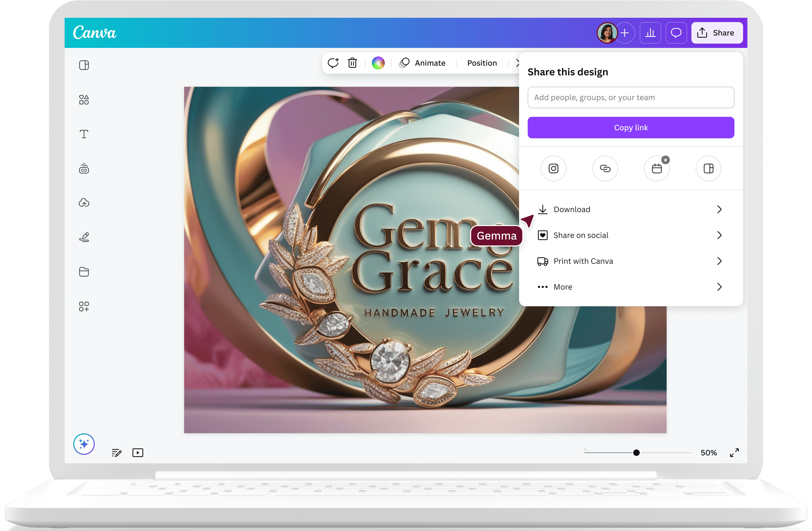Open the Projects folder icon

coord(84,272)
